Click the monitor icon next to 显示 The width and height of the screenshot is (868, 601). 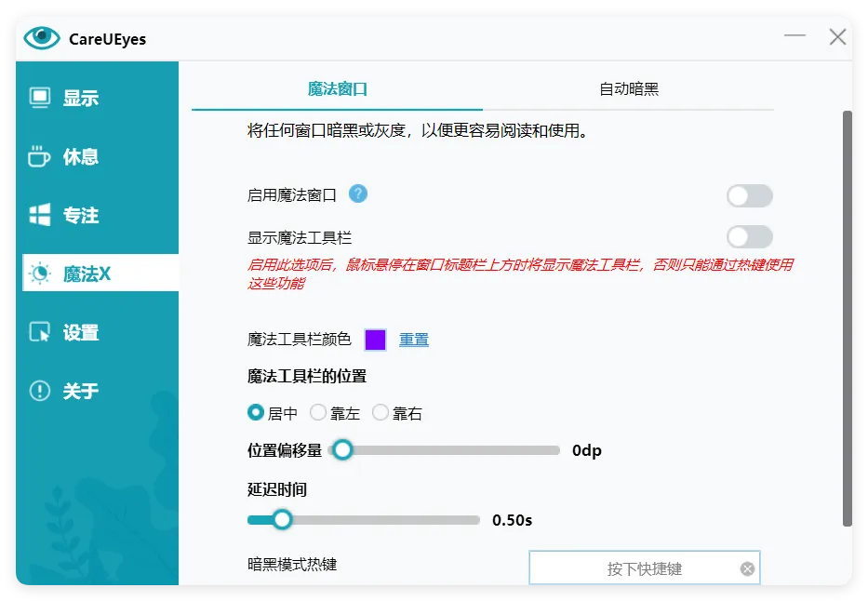point(40,98)
